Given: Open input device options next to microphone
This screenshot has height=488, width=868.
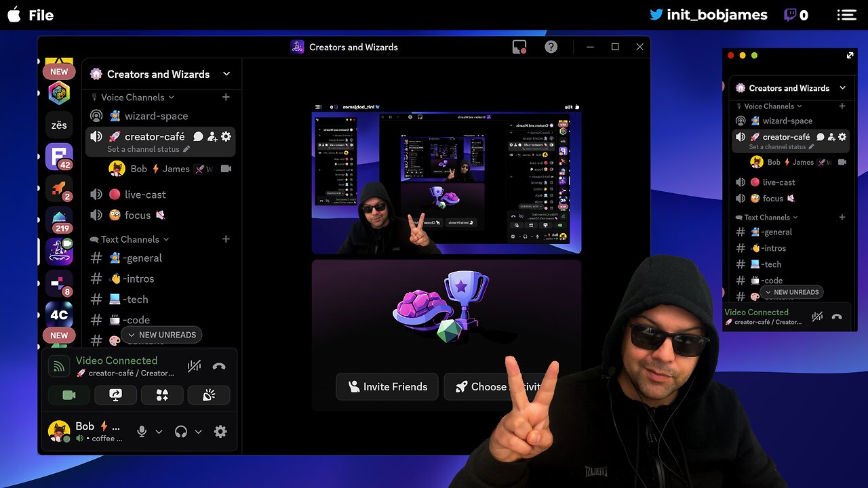Looking at the screenshot, I should (x=159, y=432).
